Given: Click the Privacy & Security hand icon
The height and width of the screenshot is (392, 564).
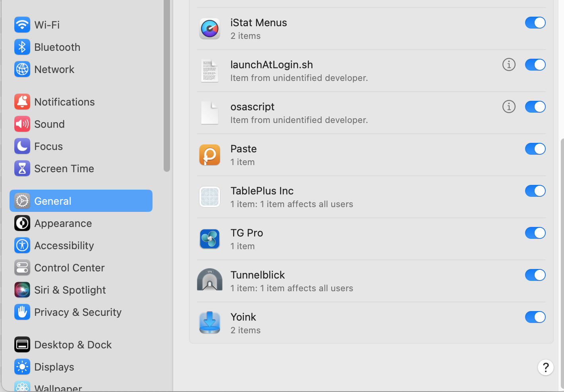Looking at the screenshot, I should [x=22, y=312].
